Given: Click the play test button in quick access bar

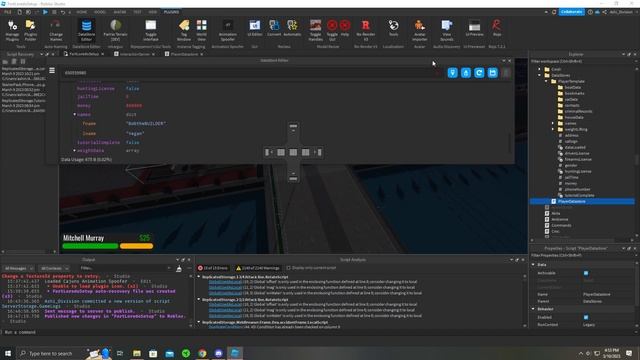Looking at the screenshot, I should pos(45,12).
